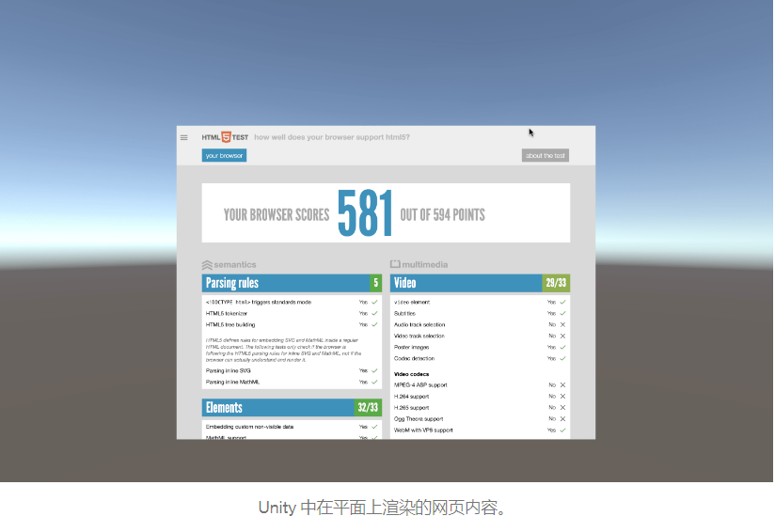Select the 'HTML5 tokenizer' row
Viewport: 775px width, 532px height.
click(x=292, y=314)
